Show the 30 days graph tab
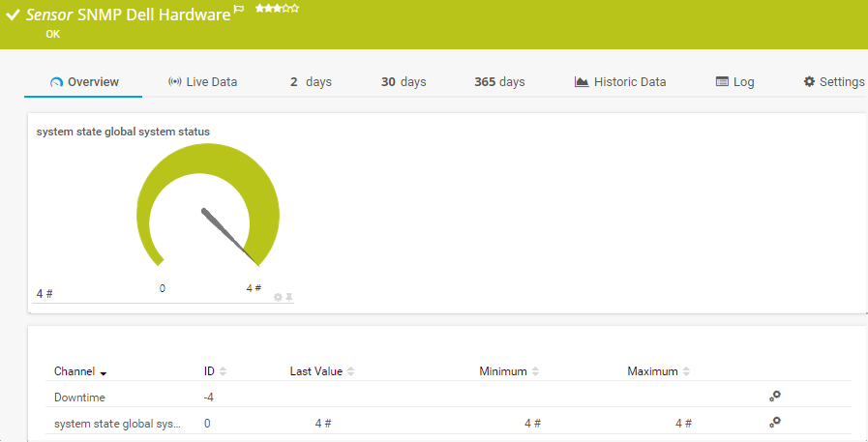The image size is (868, 442). [x=404, y=82]
